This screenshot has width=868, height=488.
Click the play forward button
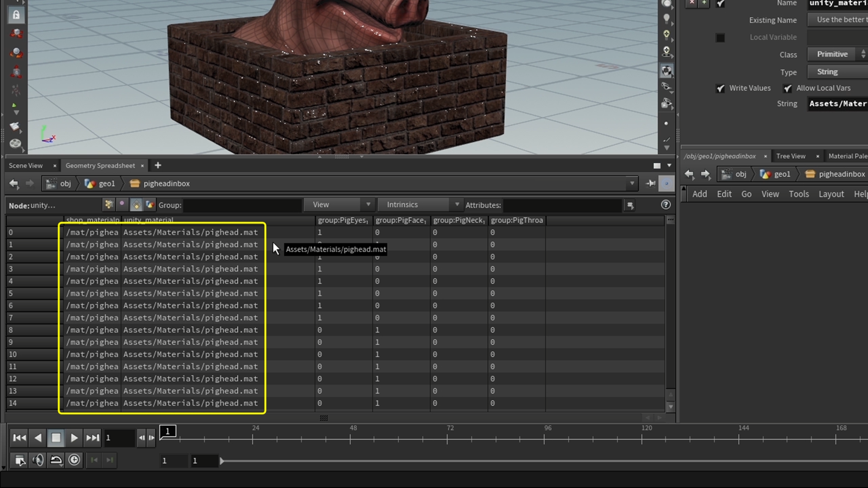click(x=74, y=437)
